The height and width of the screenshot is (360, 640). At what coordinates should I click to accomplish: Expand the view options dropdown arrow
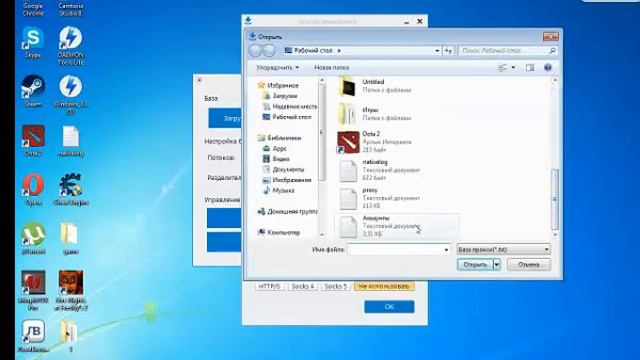coord(513,67)
